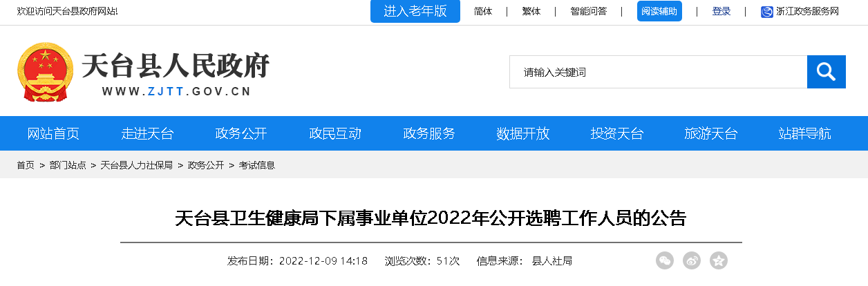Switch to 繁体 traditional Chinese
Viewport: 868px width, 286px height.
tap(531, 11)
